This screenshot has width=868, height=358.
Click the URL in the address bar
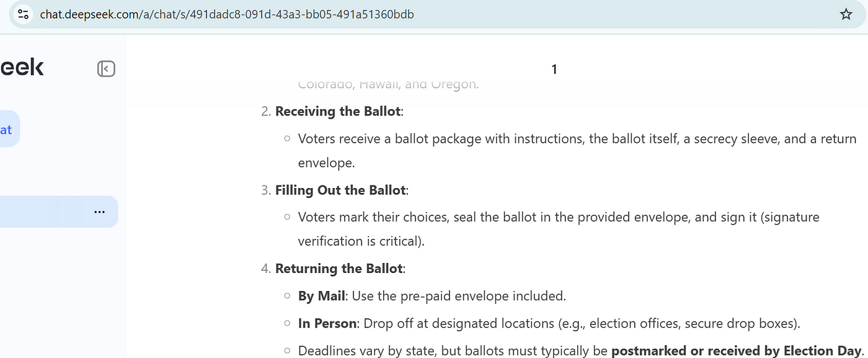(227, 14)
